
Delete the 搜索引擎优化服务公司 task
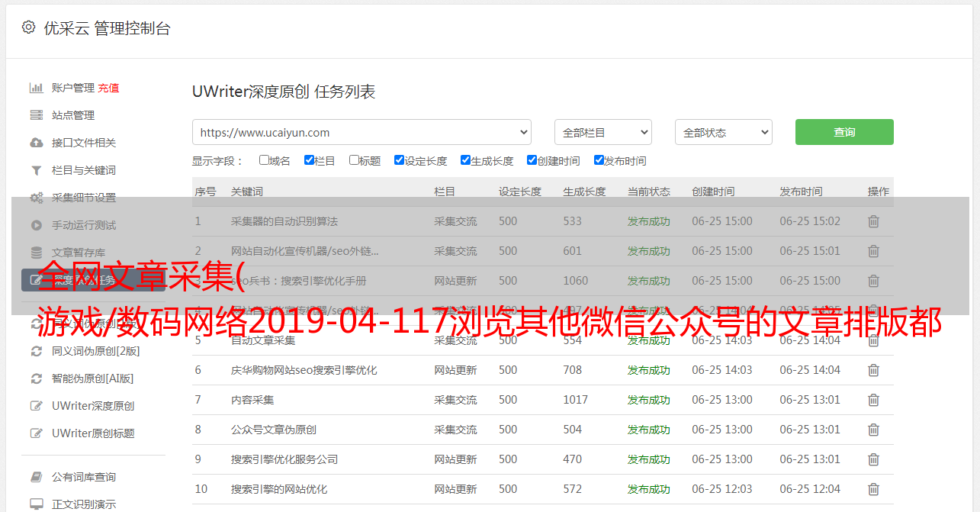(x=873, y=459)
